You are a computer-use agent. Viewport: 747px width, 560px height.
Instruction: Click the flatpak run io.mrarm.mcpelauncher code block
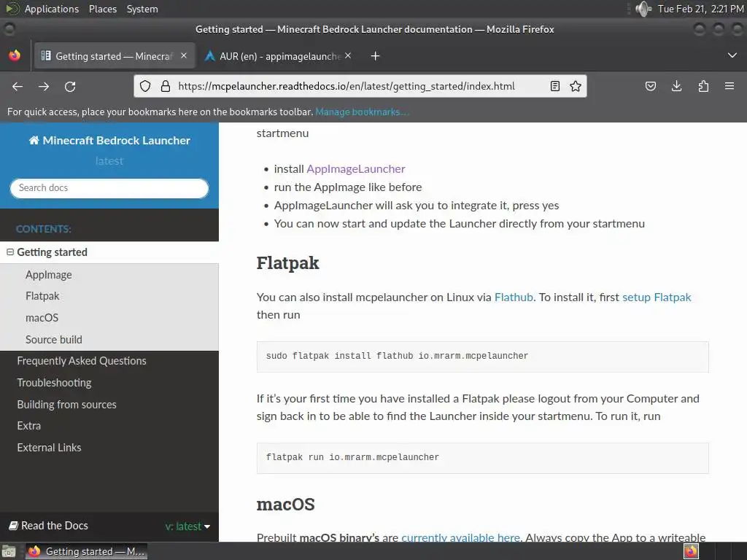483,458
